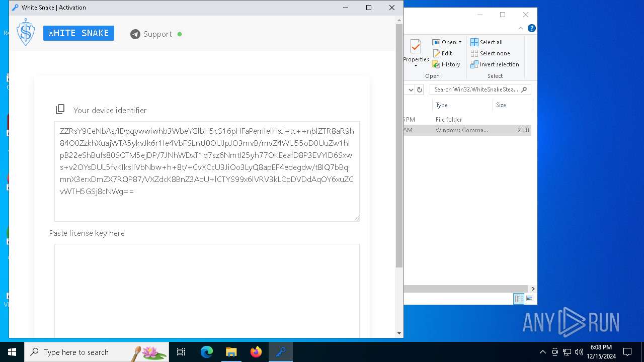Viewport: 644px width, 362px height.
Task: Click the Activation window vertical scrollbar thumb
Action: click(399, 146)
